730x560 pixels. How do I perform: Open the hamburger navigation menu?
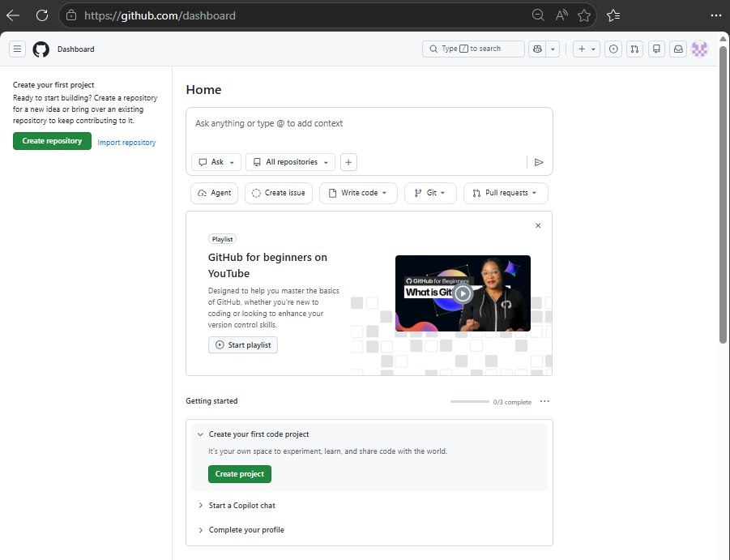[17, 49]
